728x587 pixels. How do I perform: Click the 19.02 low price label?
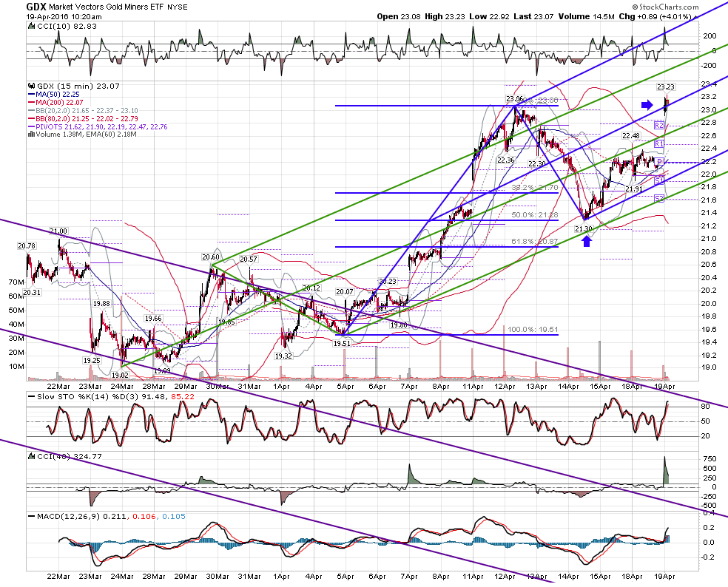(120, 375)
